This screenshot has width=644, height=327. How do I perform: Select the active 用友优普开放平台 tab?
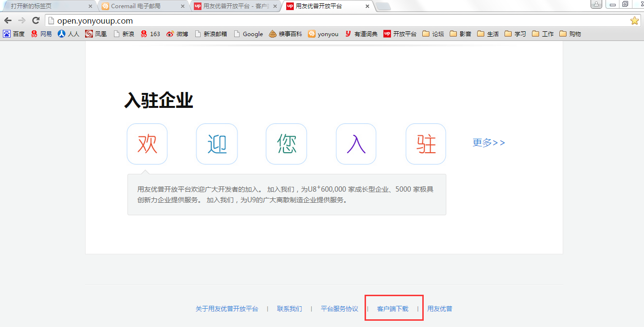coord(328,6)
